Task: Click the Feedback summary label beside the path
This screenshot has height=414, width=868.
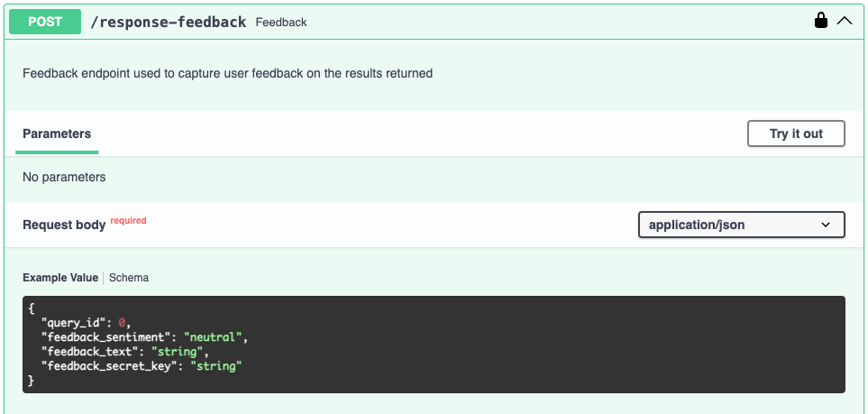Action: coord(281,22)
